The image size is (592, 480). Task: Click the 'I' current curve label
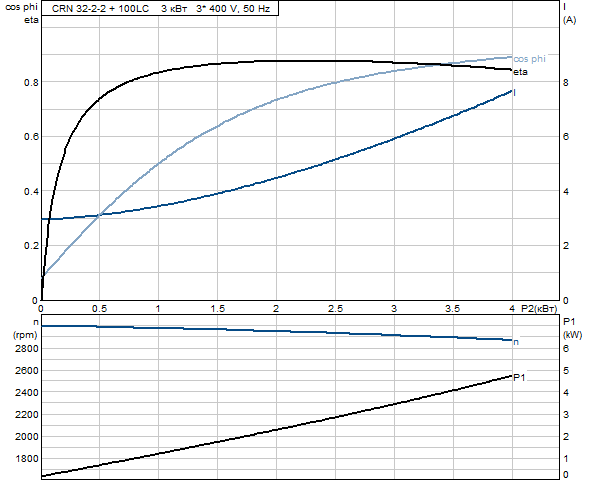tap(515, 93)
